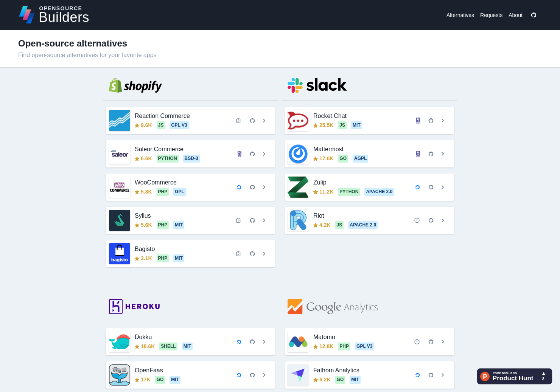Click the Bagisto clipboard icon
Viewport: 560px width, 392px height.
[238, 254]
